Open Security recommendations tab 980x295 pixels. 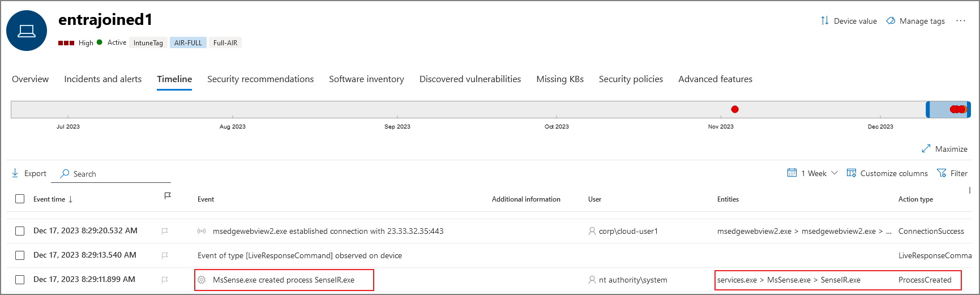click(x=260, y=79)
